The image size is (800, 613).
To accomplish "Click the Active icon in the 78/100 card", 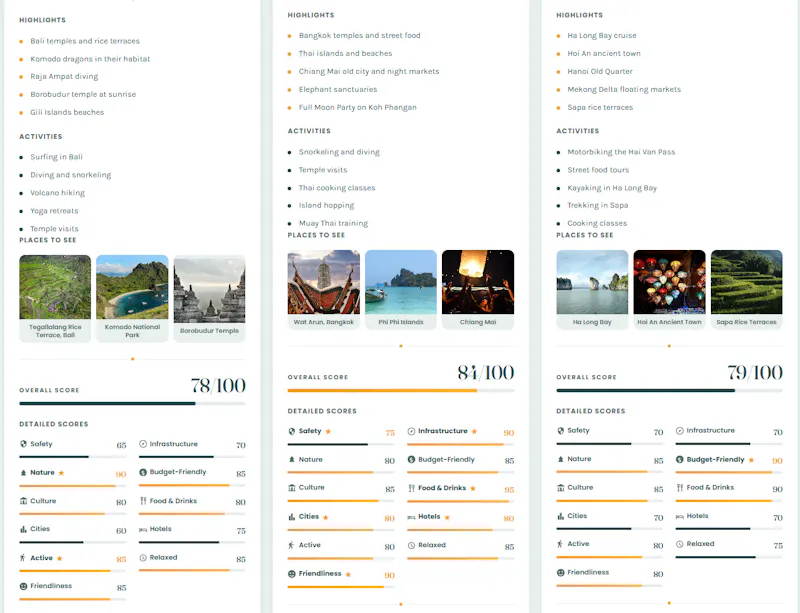I will [x=23, y=558].
